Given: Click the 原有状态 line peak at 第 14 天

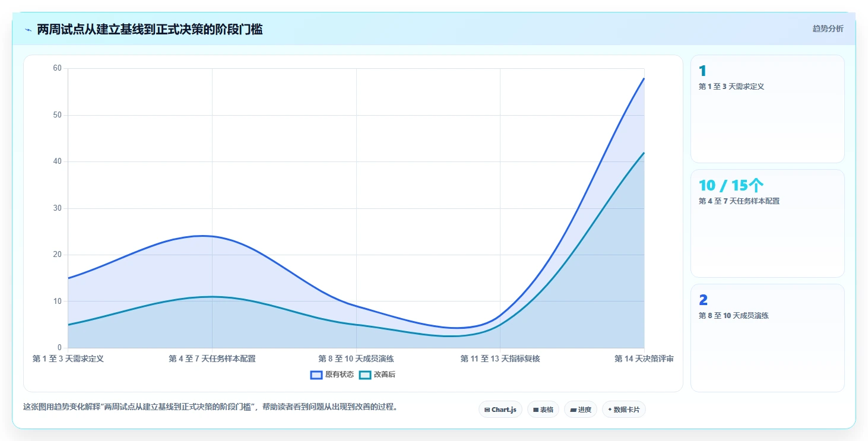Looking at the screenshot, I should coord(644,78).
